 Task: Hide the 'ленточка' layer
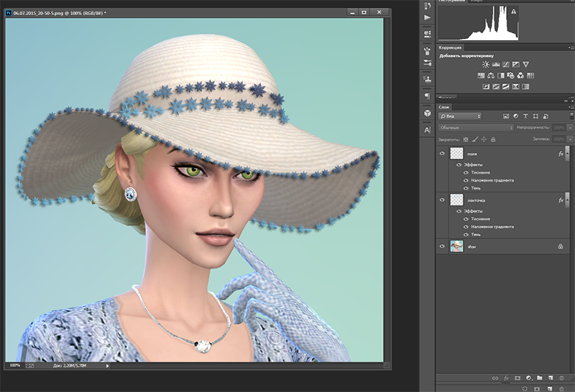coord(442,200)
